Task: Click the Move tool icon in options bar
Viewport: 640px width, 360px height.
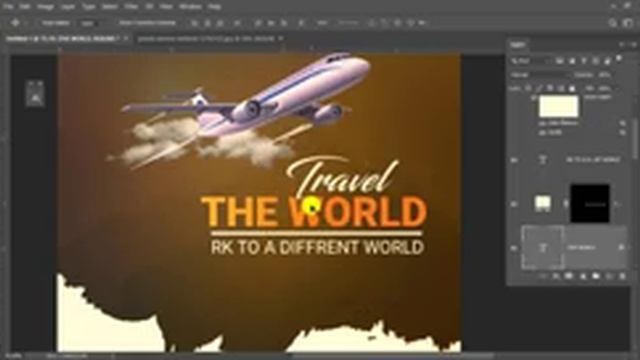Action: click(15, 23)
